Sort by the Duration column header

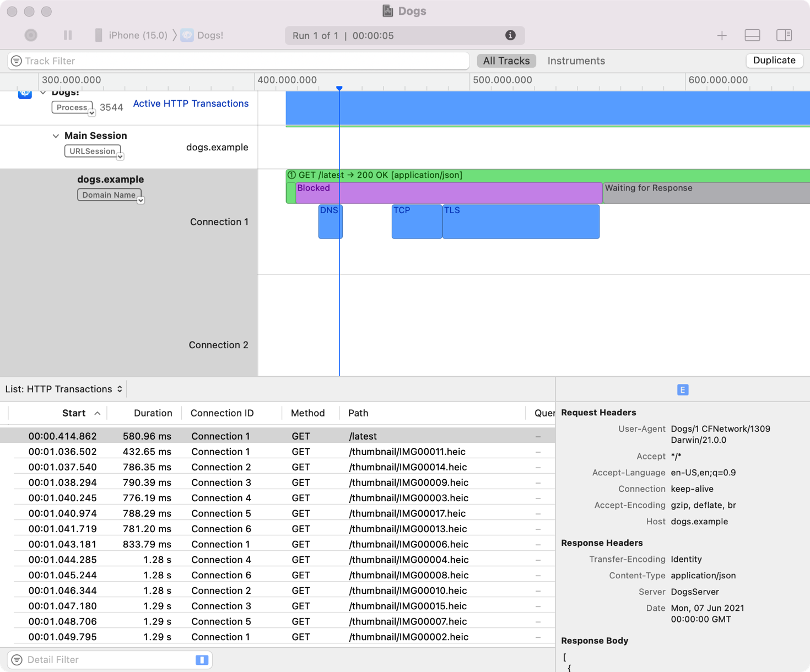(153, 413)
